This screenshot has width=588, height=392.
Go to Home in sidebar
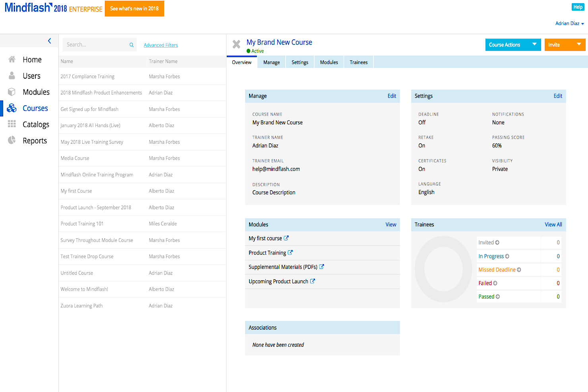(x=32, y=60)
